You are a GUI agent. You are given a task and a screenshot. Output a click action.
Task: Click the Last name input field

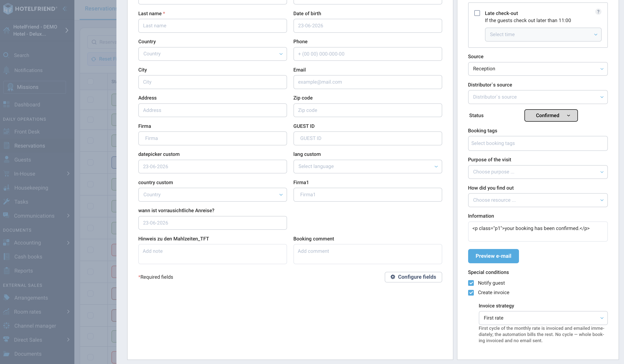(x=212, y=26)
